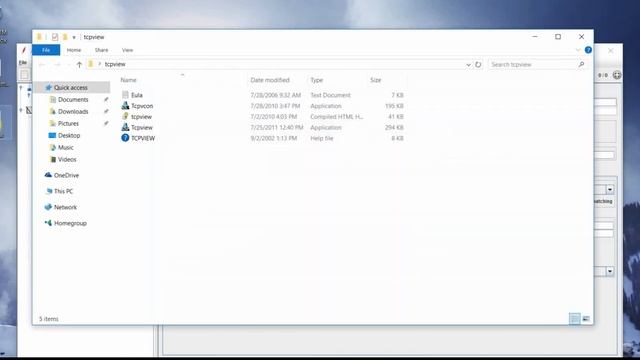This screenshot has height=360, width=640.
Task: Click the 7/25/2011 12:40 PM date cell
Action: [x=277, y=127]
